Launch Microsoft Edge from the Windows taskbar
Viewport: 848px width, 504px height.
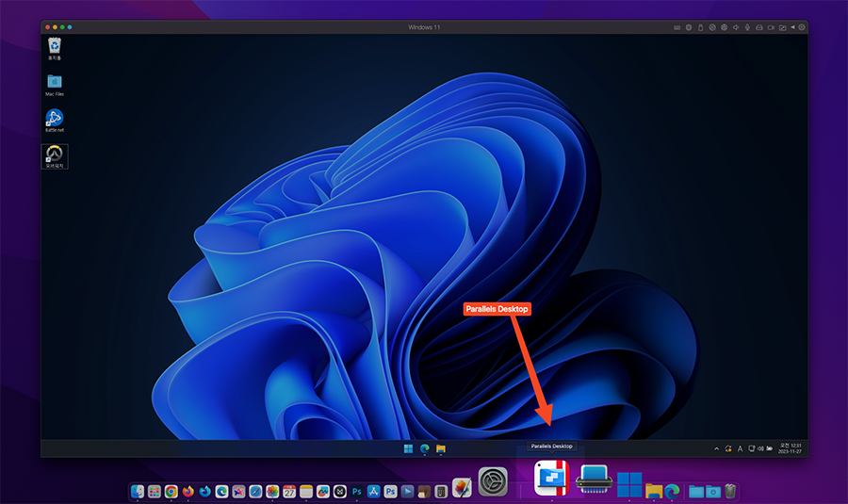point(425,448)
